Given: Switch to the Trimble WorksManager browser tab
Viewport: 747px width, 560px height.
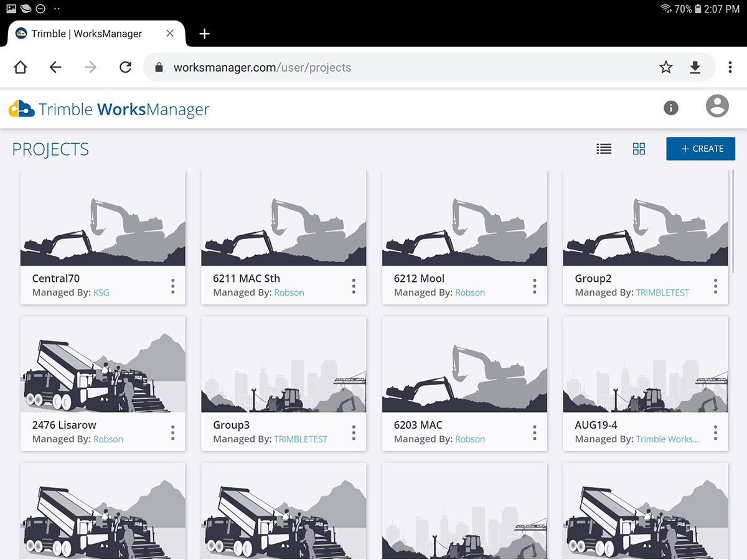Looking at the screenshot, I should [x=87, y=34].
